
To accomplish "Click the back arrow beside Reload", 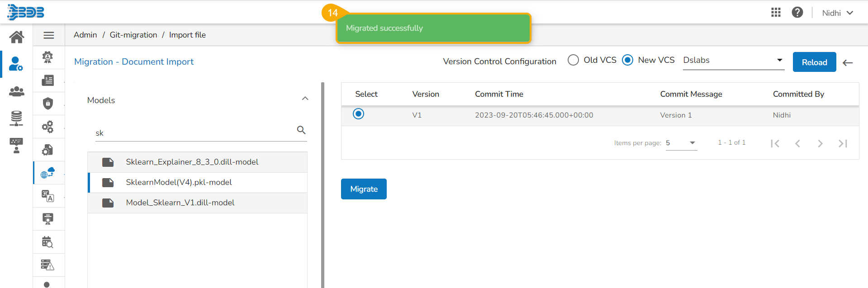I will tap(848, 63).
